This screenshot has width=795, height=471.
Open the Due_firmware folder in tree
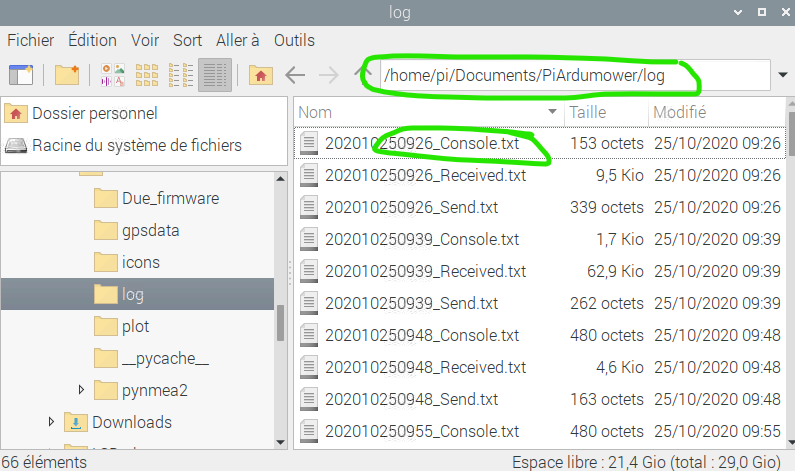[170, 198]
